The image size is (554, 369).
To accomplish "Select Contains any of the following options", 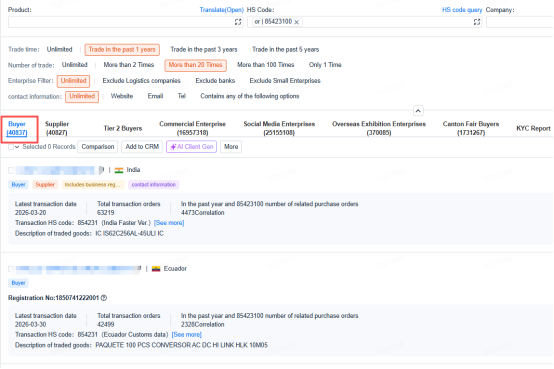I will pyautogui.click(x=249, y=96).
